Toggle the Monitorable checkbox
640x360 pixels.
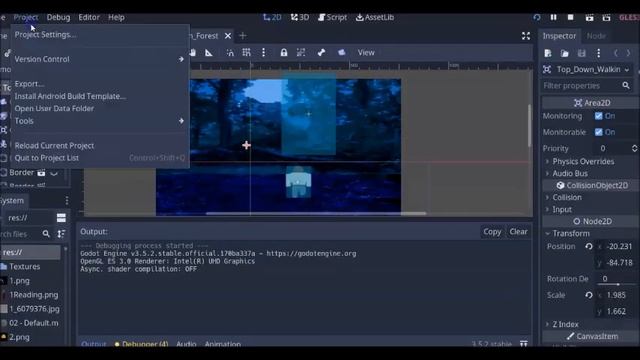tap(598, 132)
